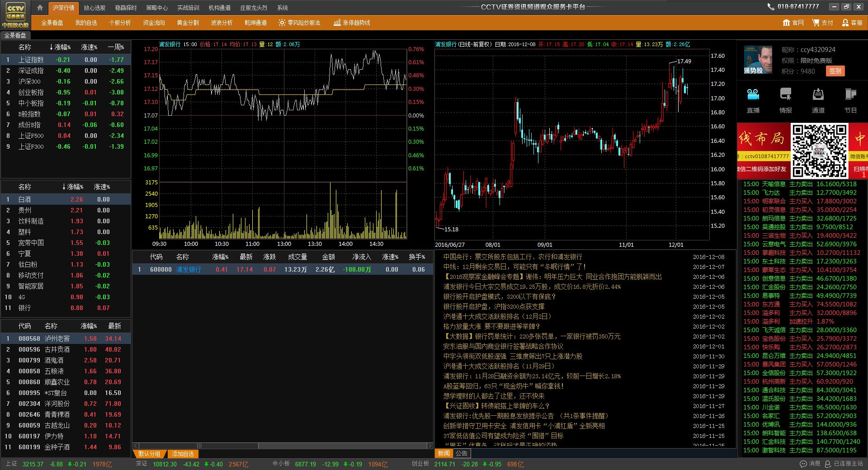Select the 新闻 tab below news list
This screenshot has width=868, height=470.
pyautogui.click(x=444, y=453)
